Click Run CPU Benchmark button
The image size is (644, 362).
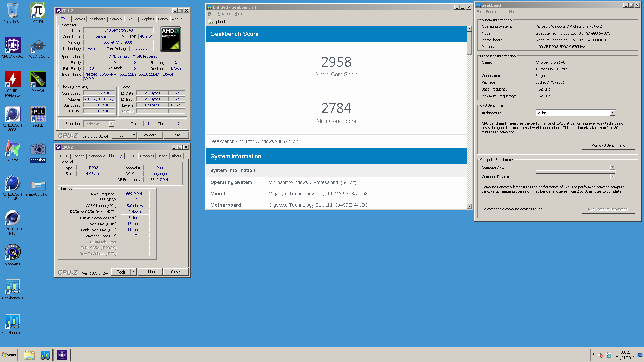click(608, 145)
